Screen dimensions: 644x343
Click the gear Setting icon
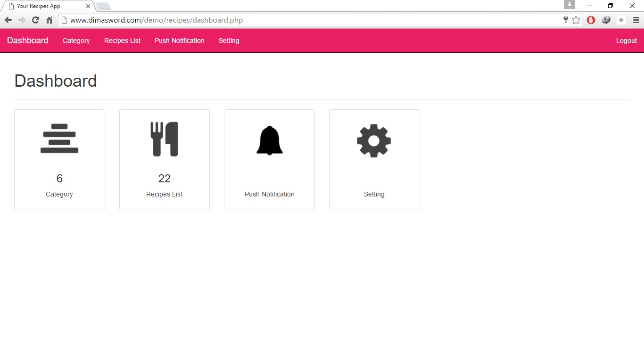click(x=374, y=141)
